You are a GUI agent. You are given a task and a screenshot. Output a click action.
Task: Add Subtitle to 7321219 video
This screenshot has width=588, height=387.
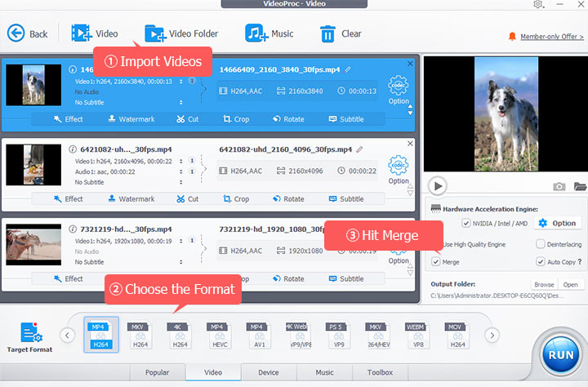pyautogui.click(x=346, y=279)
